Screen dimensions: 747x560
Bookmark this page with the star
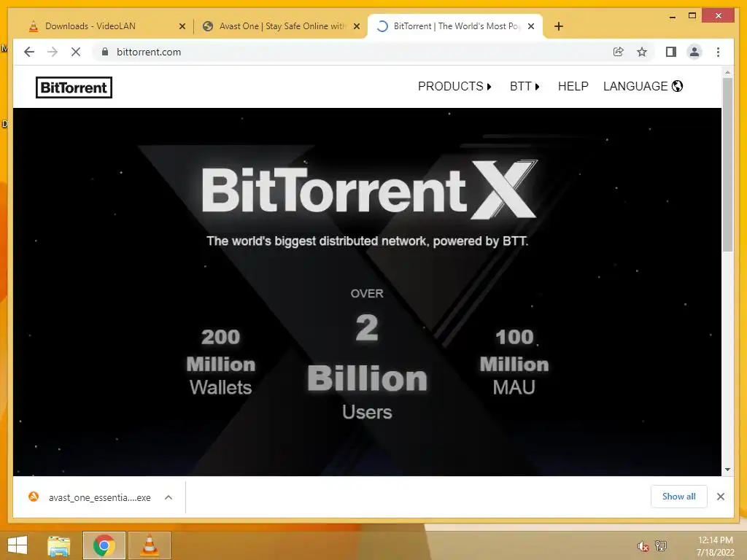(642, 52)
